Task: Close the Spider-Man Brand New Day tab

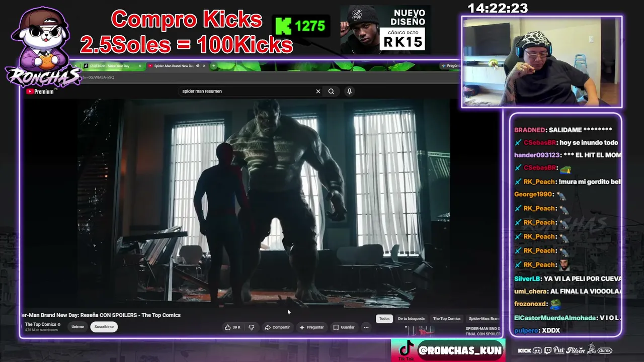Action: pyautogui.click(x=204, y=66)
